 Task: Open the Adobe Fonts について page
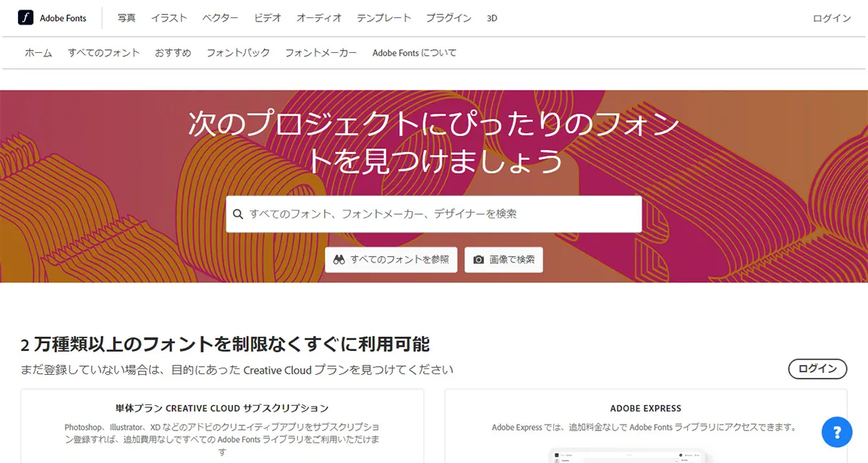tap(414, 52)
